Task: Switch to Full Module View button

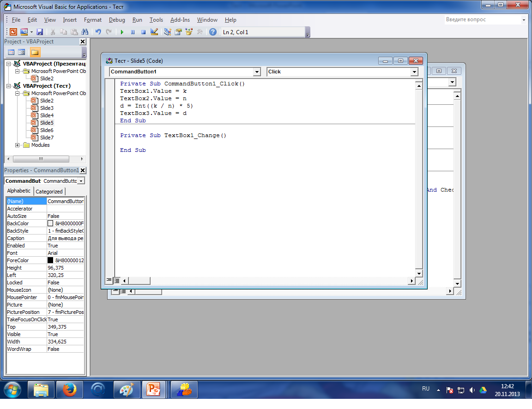Action: 117,281
